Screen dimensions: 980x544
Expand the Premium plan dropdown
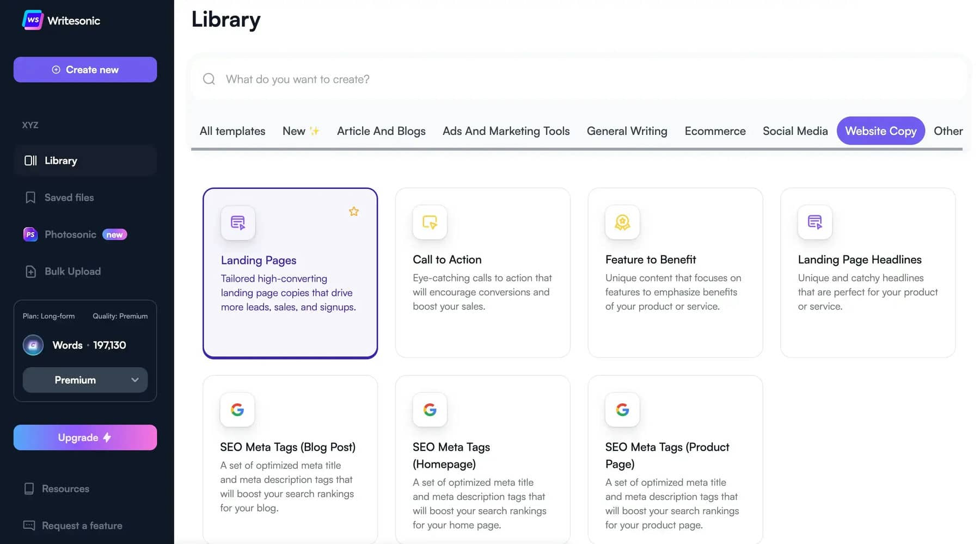[84, 380]
